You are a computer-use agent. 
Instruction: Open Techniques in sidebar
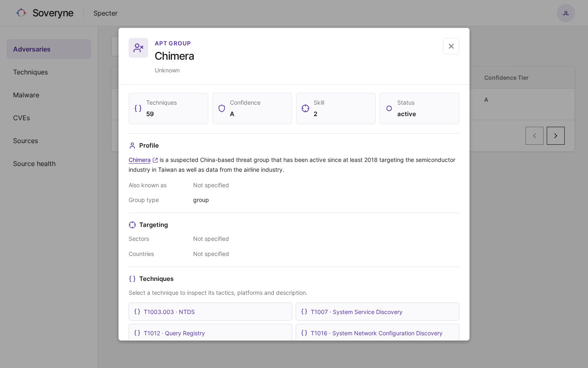(49, 72)
